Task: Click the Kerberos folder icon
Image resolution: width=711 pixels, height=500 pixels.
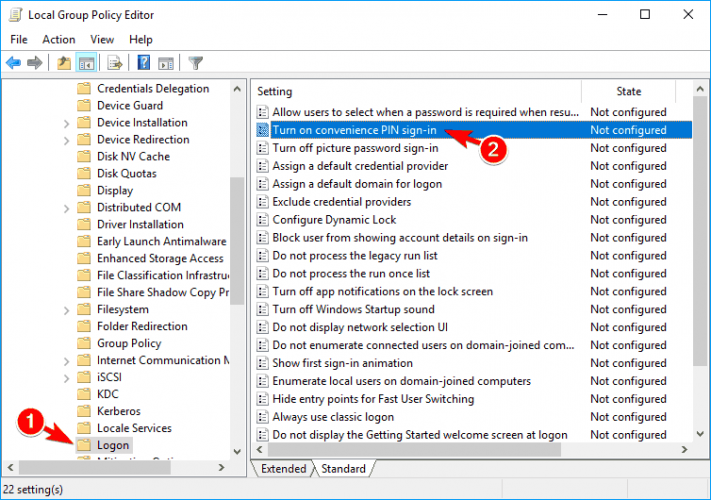Action: tap(84, 411)
